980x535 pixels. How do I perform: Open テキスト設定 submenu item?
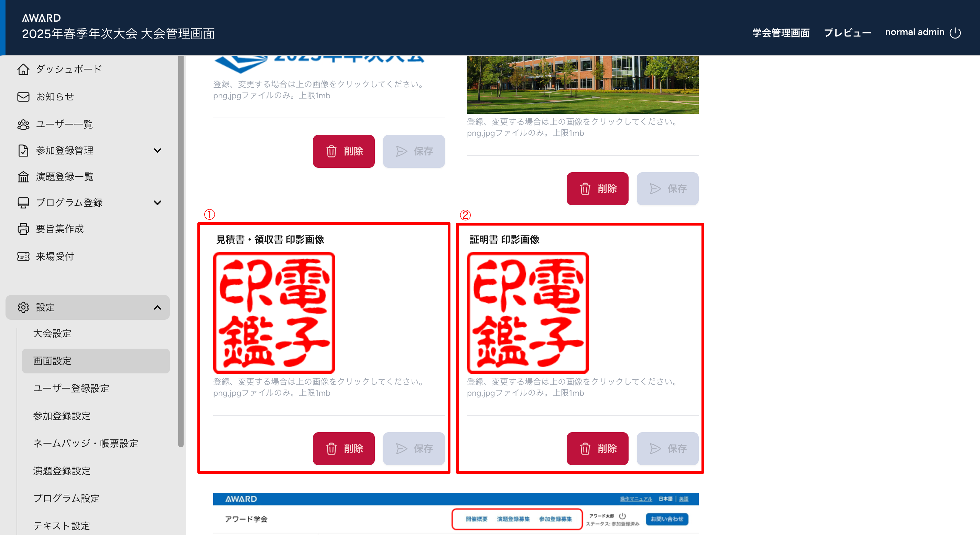coord(62,525)
